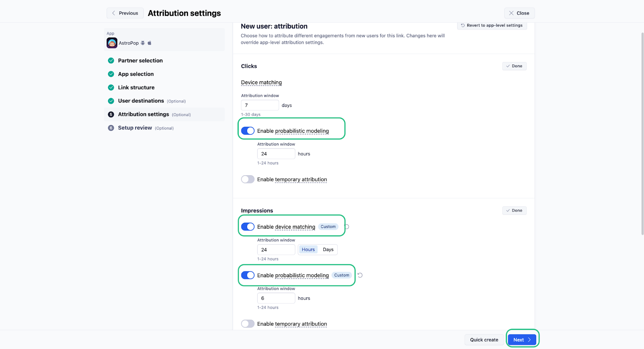Jump to the Setup review step
644x349 pixels.
pos(135,128)
